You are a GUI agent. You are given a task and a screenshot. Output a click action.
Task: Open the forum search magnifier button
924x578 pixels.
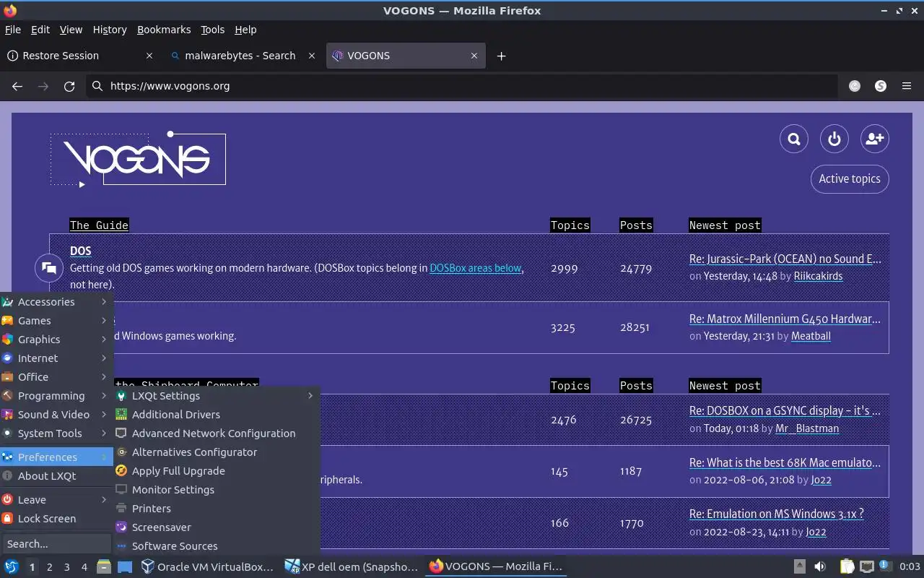click(x=794, y=139)
